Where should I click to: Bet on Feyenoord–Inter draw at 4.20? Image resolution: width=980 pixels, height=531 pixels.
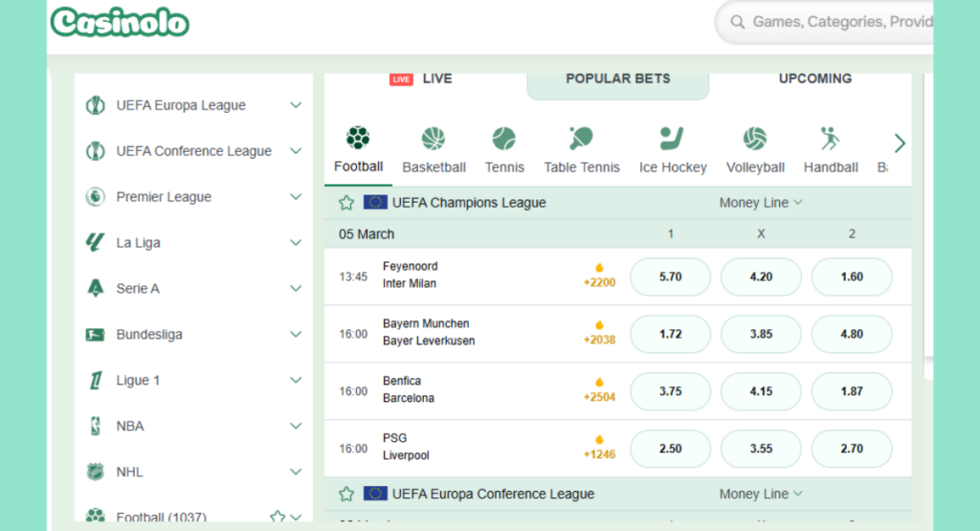(x=761, y=277)
